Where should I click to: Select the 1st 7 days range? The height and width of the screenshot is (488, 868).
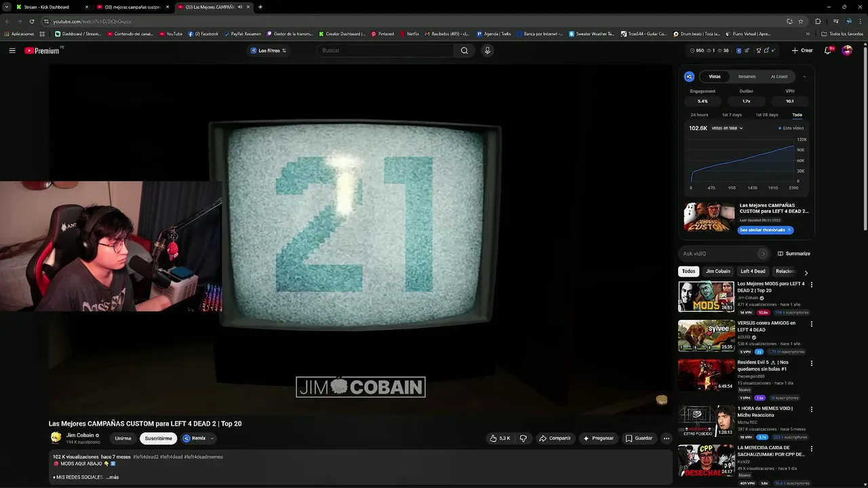coord(732,115)
